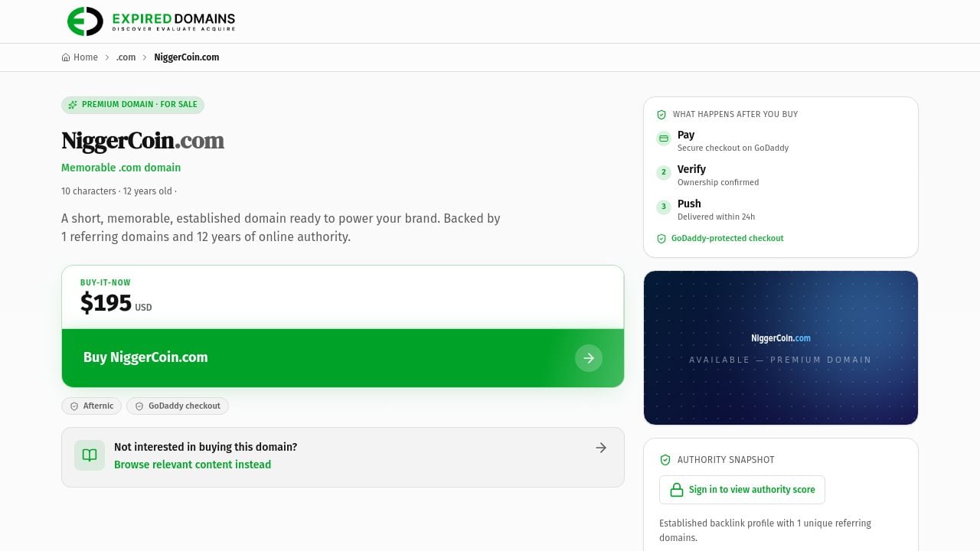The width and height of the screenshot is (980, 551).
Task: Click the large green Buy domain button
Action: point(343,357)
